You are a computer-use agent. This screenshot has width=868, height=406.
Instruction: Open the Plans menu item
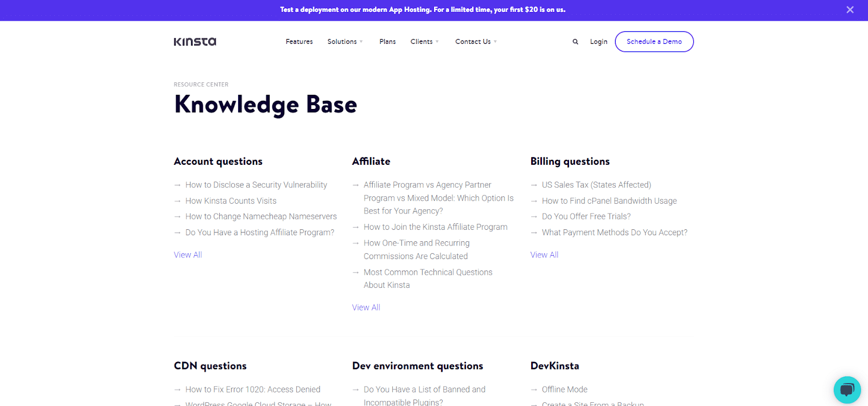pos(387,42)
